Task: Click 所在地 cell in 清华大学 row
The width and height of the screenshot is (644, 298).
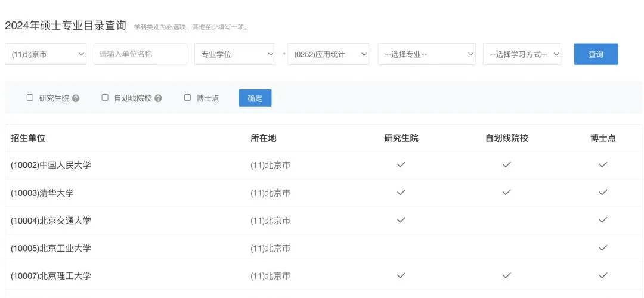Action: click(x=270, y=193)
